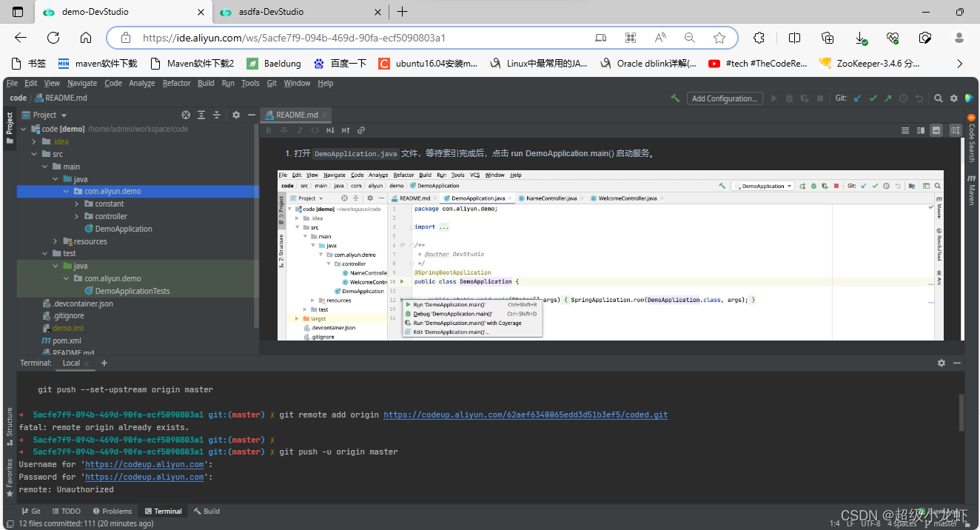
Task: Open the Maven side panel
Action: coord(971,189)
